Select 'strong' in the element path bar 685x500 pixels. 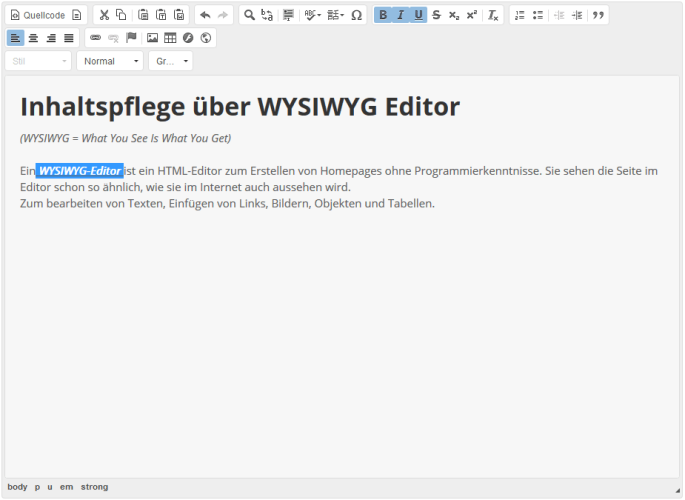[x=94, y=487]
